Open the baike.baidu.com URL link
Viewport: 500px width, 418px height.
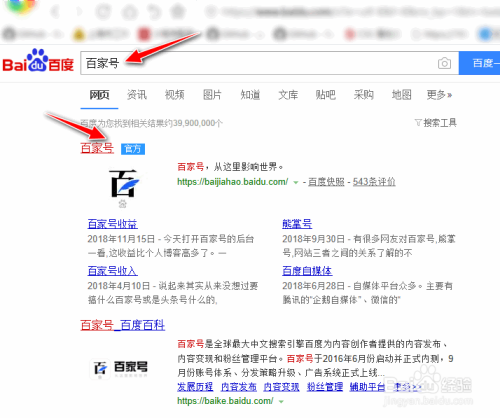(225, 401)
